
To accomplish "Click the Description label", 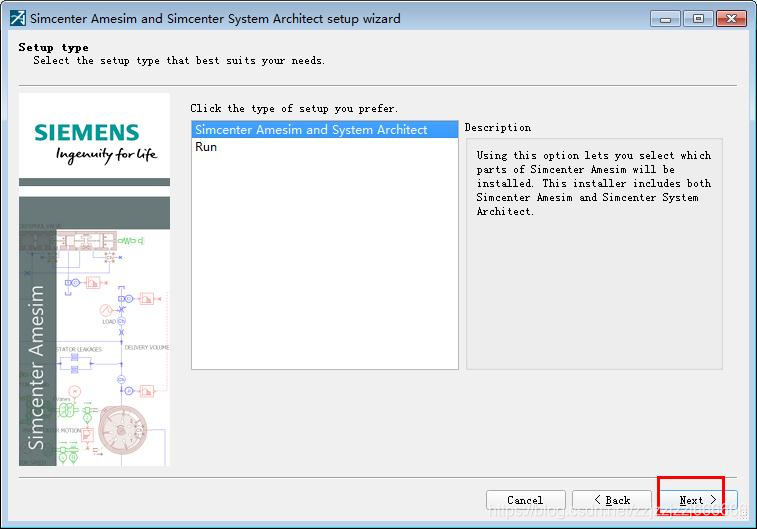I will click(x=498, y=128).
